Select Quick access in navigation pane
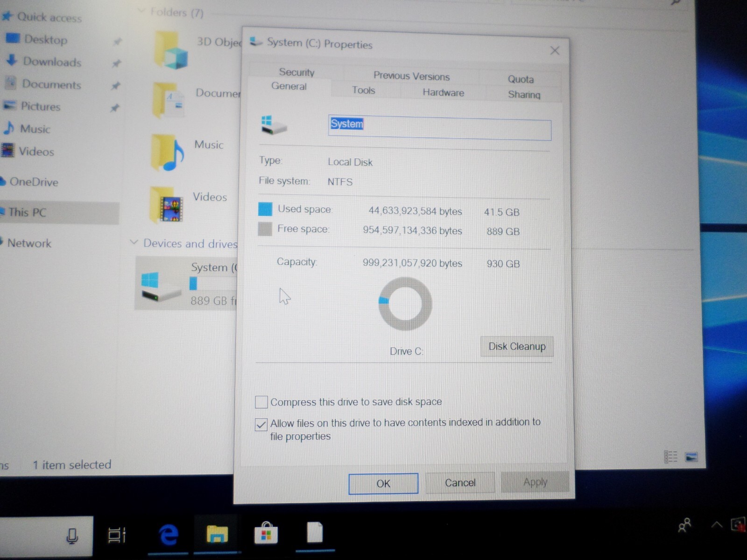This screenshot has height=560, width=747. pyautogui.click(x=49, y=17)
